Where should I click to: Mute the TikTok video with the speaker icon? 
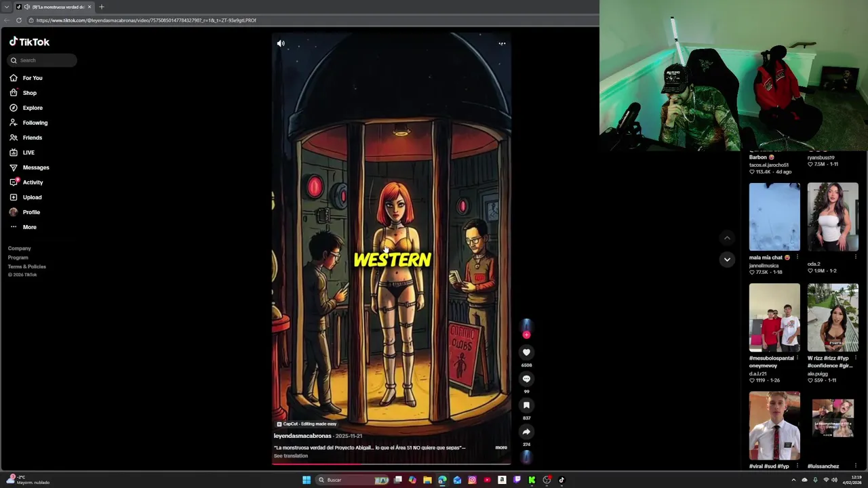(x=281, y=43)
